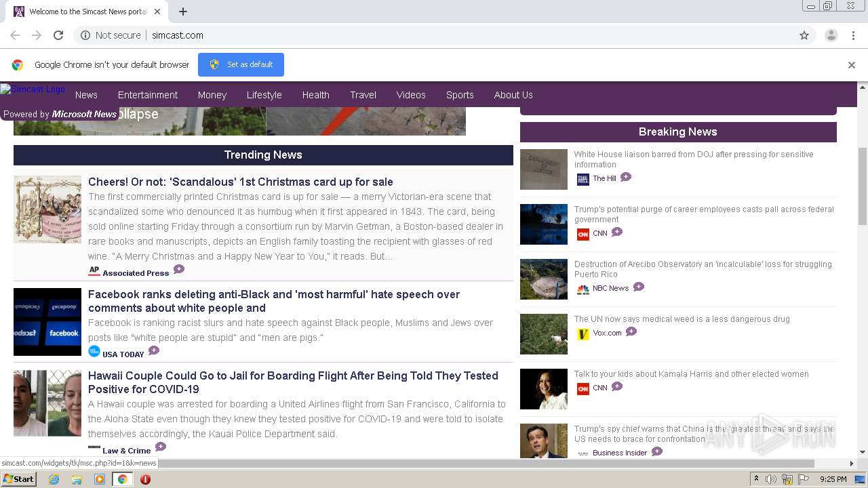Click the Christmas card article thumbnail
Screen dimensions: 868x488
coord(47,209)
